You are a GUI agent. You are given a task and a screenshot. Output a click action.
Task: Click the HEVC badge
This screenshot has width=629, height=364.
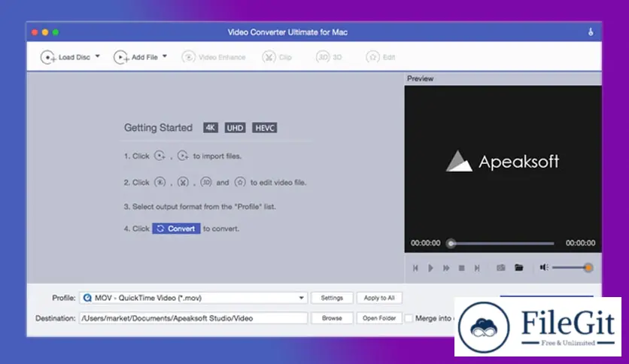[264, 128]
